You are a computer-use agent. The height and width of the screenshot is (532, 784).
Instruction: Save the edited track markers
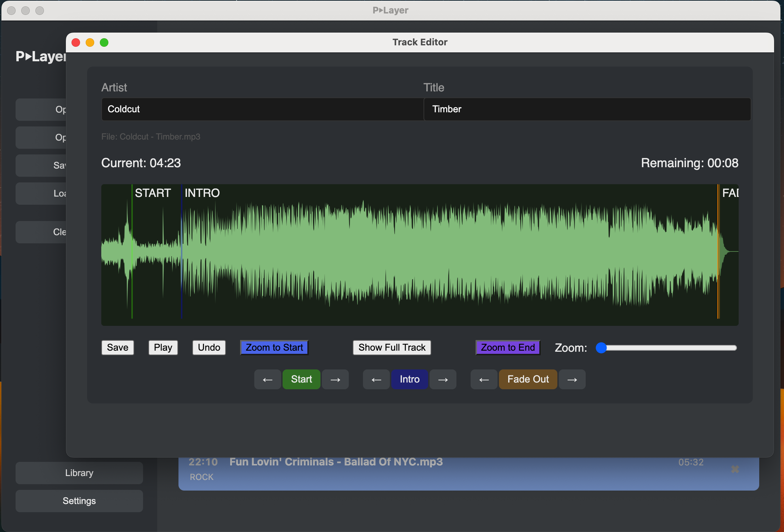point(118,347)
